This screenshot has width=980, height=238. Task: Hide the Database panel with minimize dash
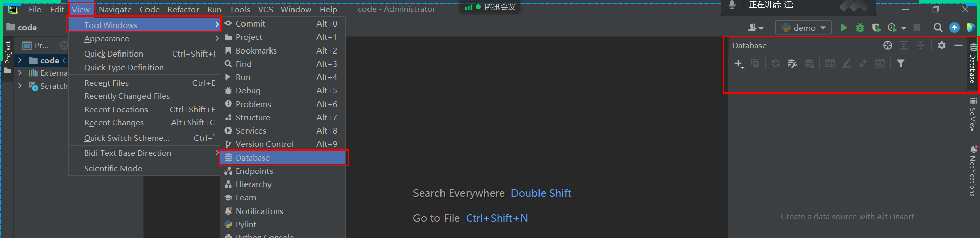[x=958, y=45]
